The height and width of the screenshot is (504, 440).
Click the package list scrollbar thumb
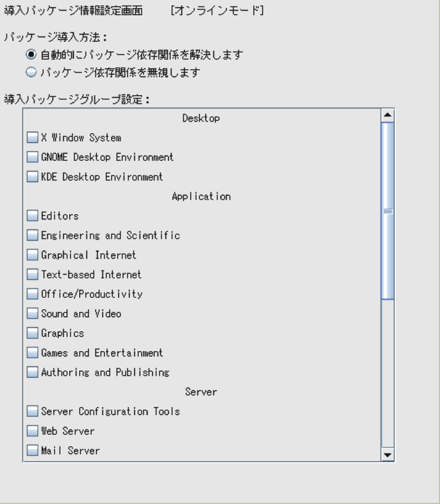[x=387, y=210]
